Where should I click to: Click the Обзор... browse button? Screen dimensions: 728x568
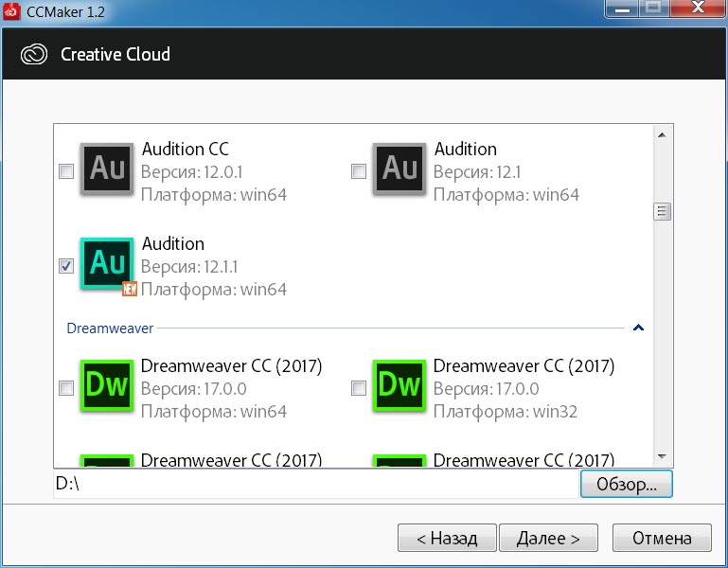(627, 484)
